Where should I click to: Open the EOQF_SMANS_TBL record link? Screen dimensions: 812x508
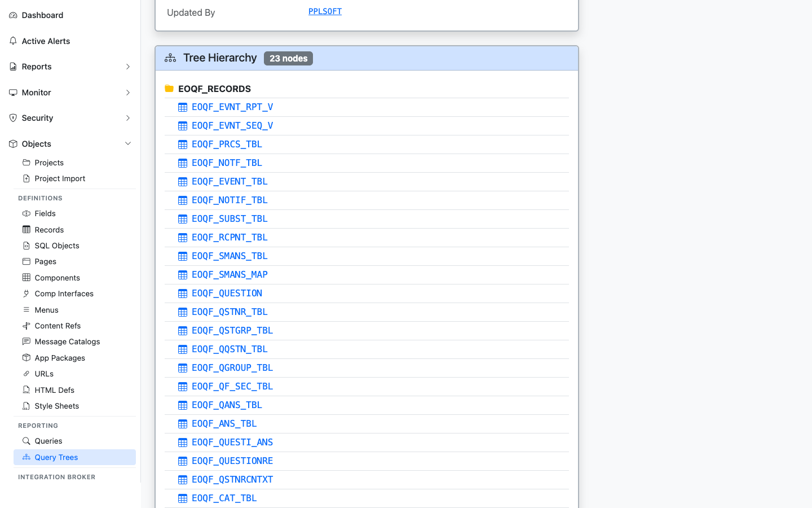[x=230, y=256]
